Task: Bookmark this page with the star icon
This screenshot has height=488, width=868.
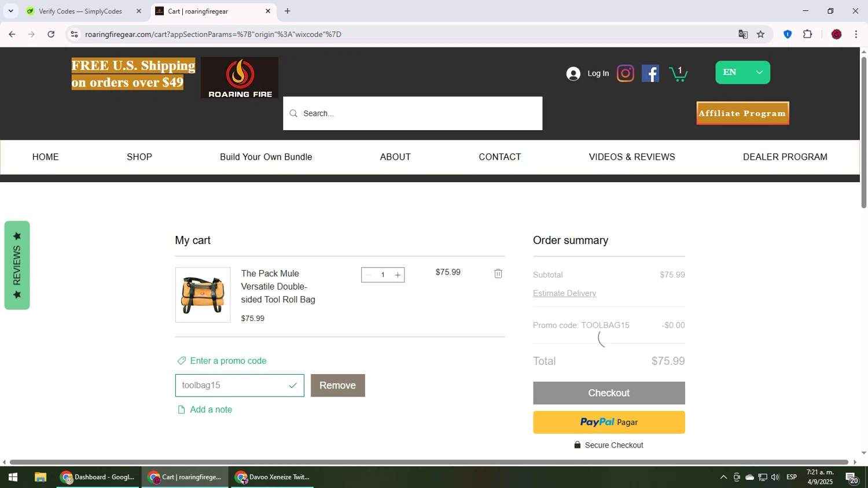Action: point(760,34)
